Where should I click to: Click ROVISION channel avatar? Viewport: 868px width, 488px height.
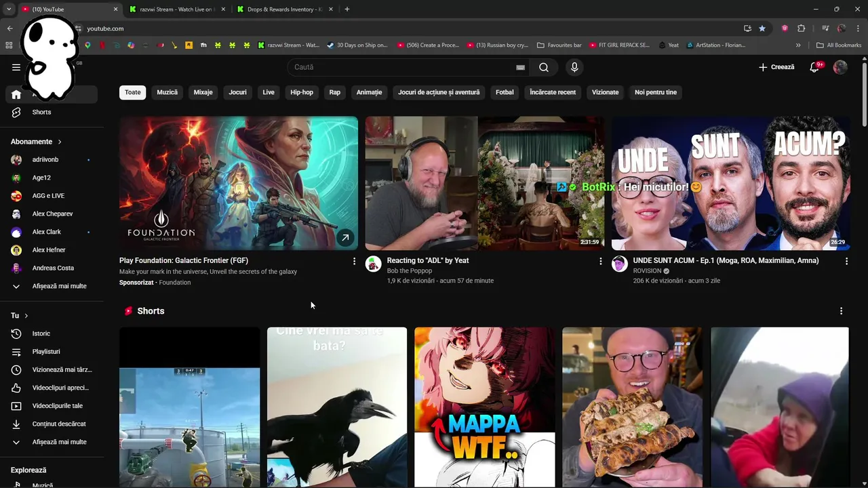point(619,264)
